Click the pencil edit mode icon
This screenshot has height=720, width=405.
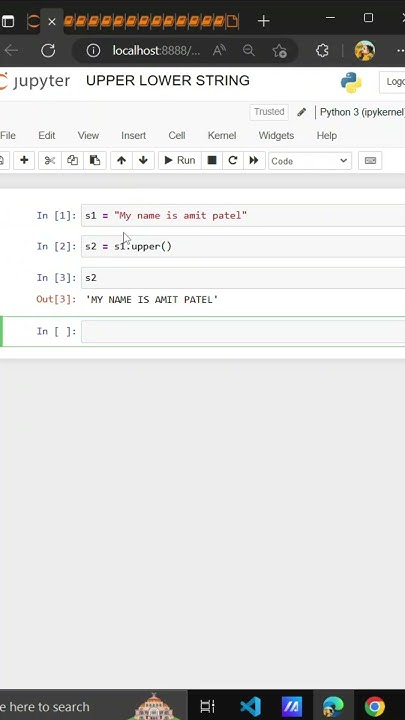pos(302,112)
